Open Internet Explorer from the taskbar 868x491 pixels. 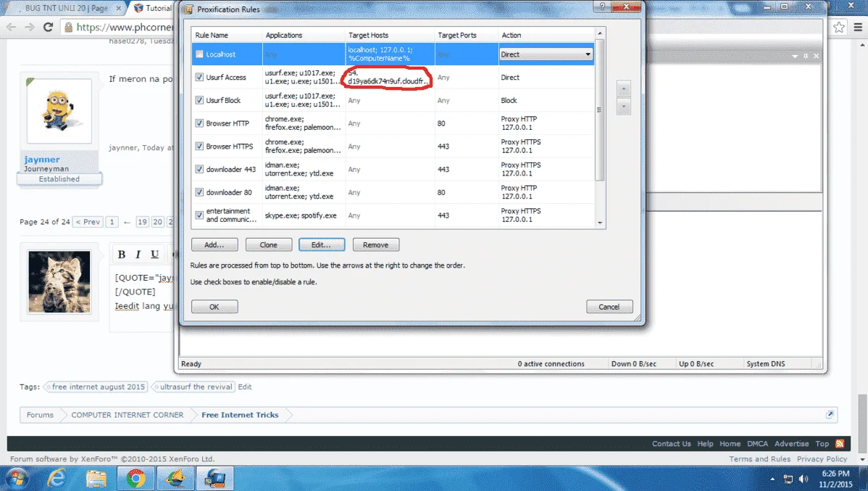[57, 478]
